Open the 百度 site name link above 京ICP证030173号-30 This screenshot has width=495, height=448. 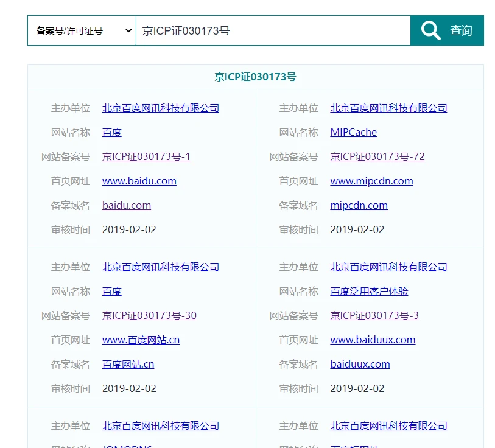(112, 291)
